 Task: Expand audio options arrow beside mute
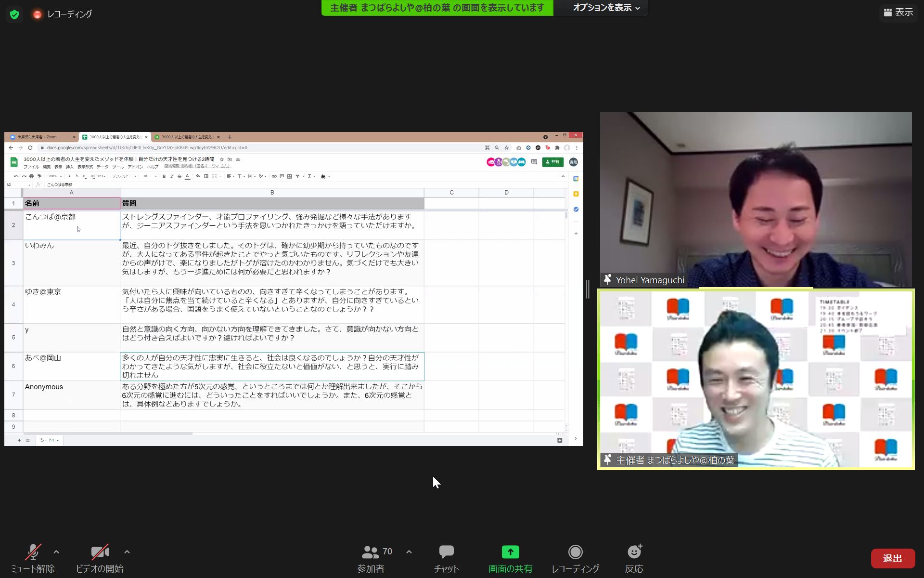click(x=56, y=552)
